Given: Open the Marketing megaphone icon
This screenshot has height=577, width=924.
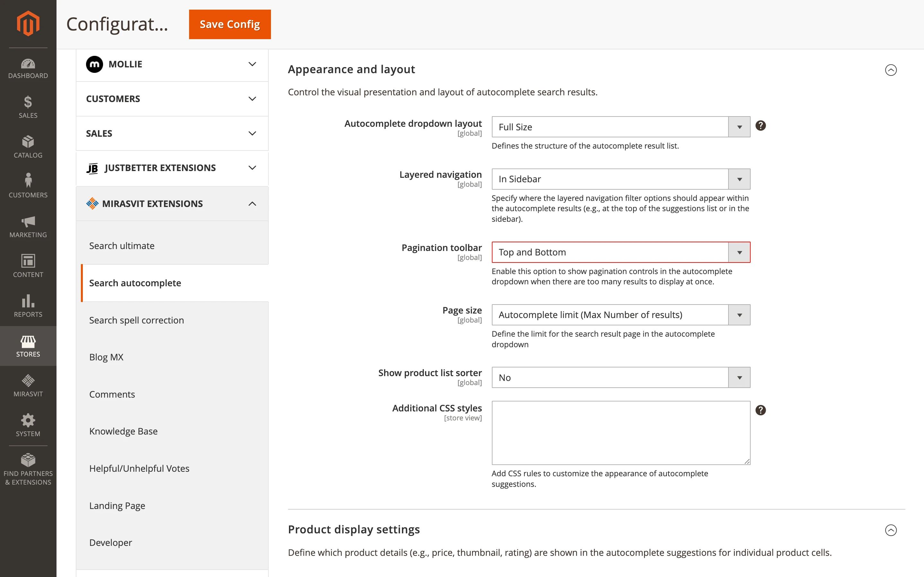Looking at the screenshot, I should [x=28, y=226].
